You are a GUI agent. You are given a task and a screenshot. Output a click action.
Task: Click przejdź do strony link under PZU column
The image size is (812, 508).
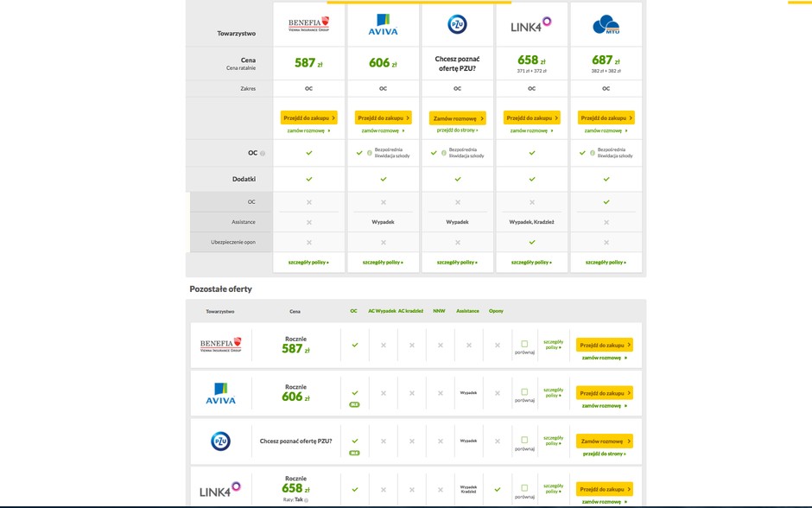coord(457,130)
